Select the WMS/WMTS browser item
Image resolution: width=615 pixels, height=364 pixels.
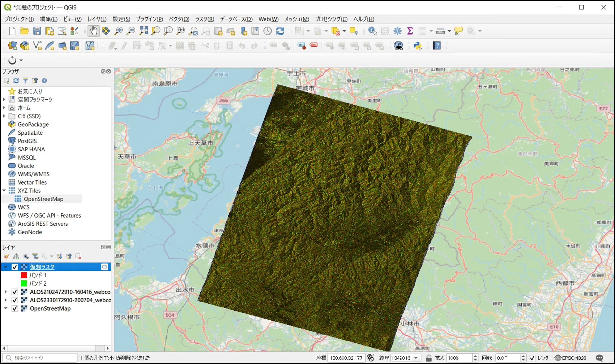coord(34,174)
